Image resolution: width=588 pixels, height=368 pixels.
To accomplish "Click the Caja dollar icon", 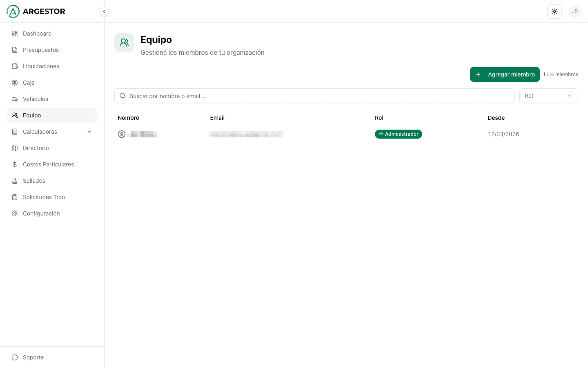I will click(15, 83).
